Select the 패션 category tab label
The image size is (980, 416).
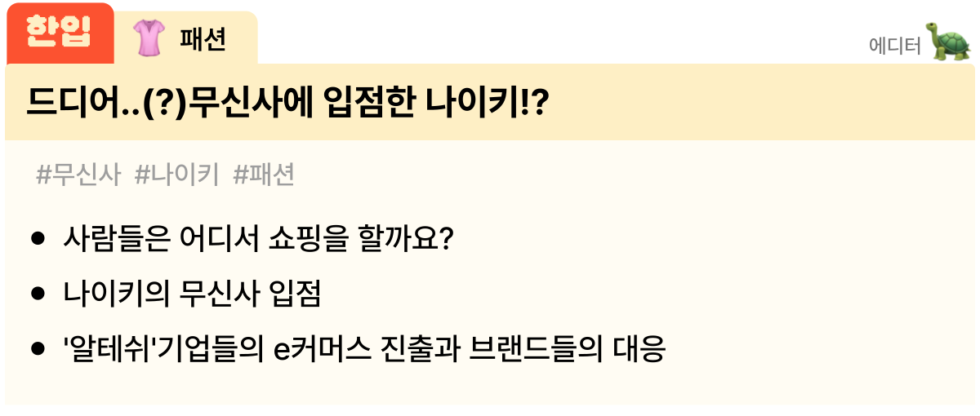[x=203, y=38]
